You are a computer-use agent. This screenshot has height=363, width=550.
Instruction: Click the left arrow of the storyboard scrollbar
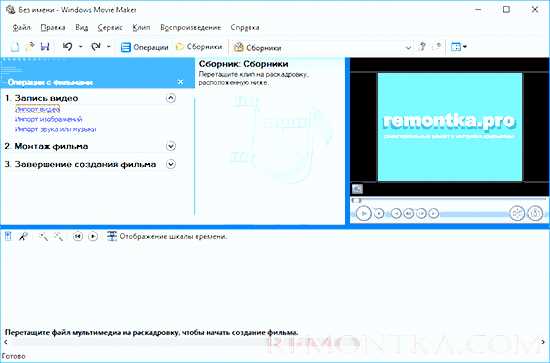[6, 342]
